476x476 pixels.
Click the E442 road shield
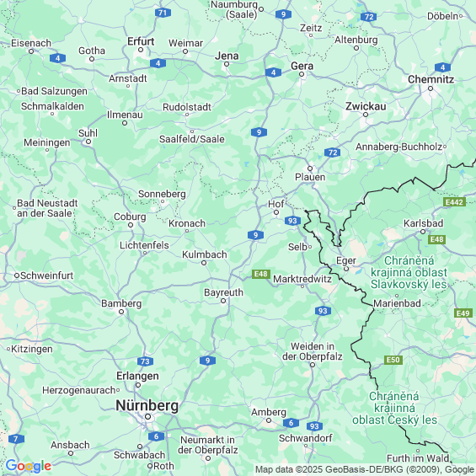454,202
